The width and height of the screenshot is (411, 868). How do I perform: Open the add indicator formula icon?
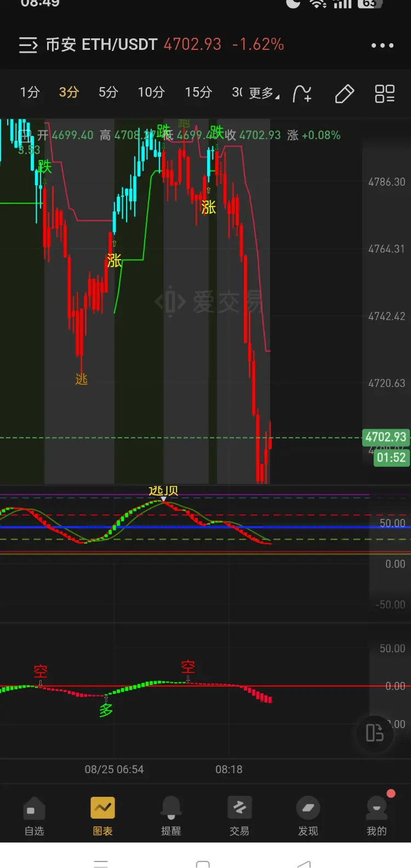[302, 94]
